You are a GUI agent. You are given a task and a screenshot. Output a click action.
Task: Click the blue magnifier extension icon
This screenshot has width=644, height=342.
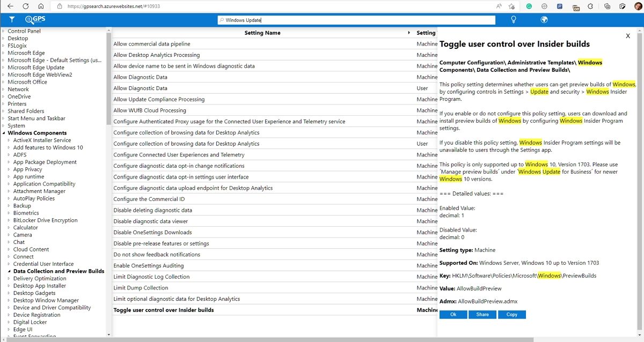(560, 6)
